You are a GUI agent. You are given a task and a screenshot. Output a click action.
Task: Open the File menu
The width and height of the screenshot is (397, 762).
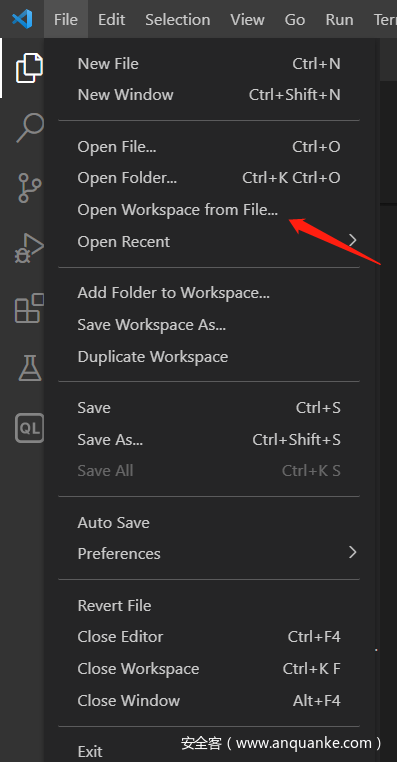pyautogui.click(x=66, y=19)
